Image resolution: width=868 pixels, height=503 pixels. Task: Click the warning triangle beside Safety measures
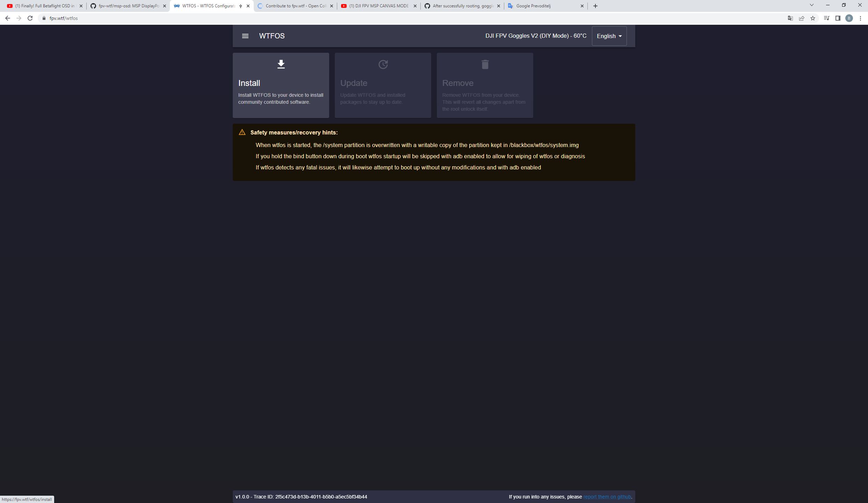242,132
